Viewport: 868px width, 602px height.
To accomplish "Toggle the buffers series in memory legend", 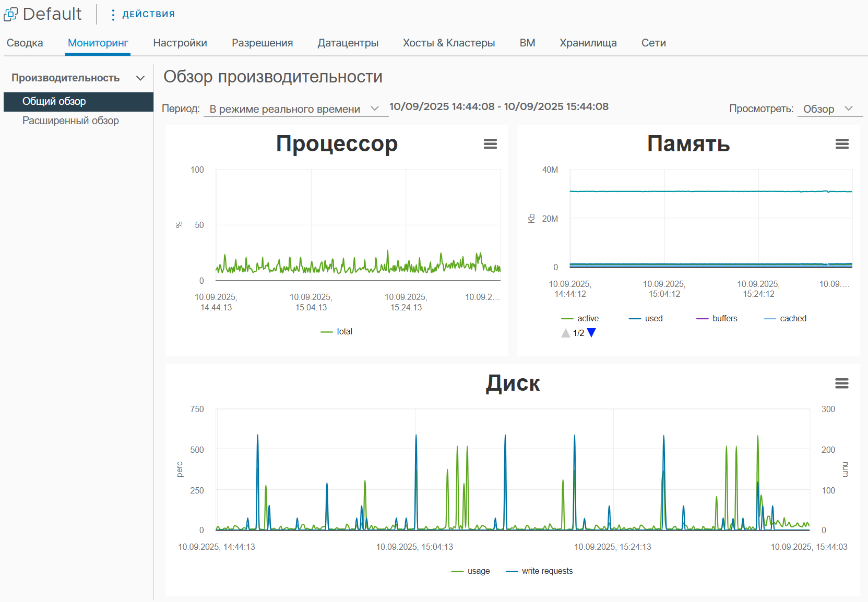I will pos(717,318).
